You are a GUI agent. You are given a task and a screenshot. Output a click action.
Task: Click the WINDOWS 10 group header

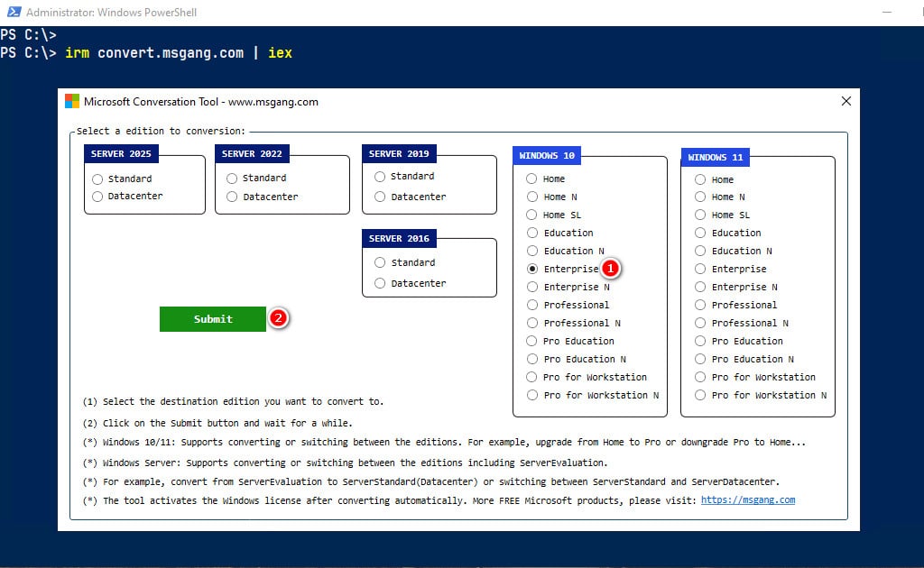click(x=547, y=155)
